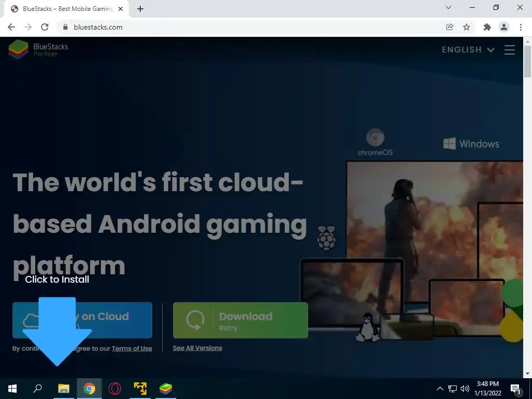Viewport: 532px width, 399px height.
Task: View site security lock info
Action: point(65,27)
